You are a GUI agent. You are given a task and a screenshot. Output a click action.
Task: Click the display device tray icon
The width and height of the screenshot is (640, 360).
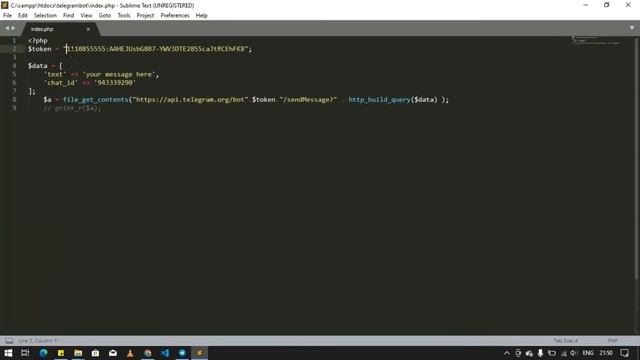pos(518,353)
